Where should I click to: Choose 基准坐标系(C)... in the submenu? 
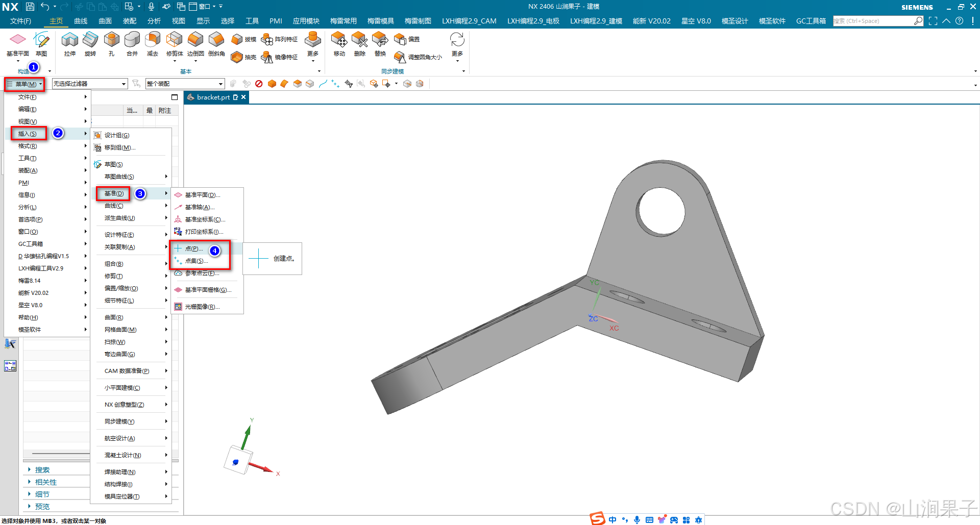point(205,219)
